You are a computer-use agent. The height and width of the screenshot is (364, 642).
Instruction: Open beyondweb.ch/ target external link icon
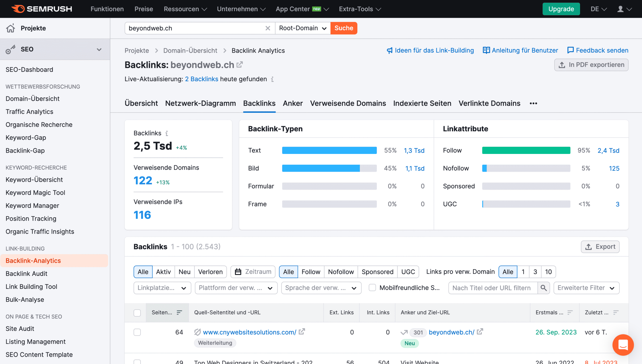[480, 332]
